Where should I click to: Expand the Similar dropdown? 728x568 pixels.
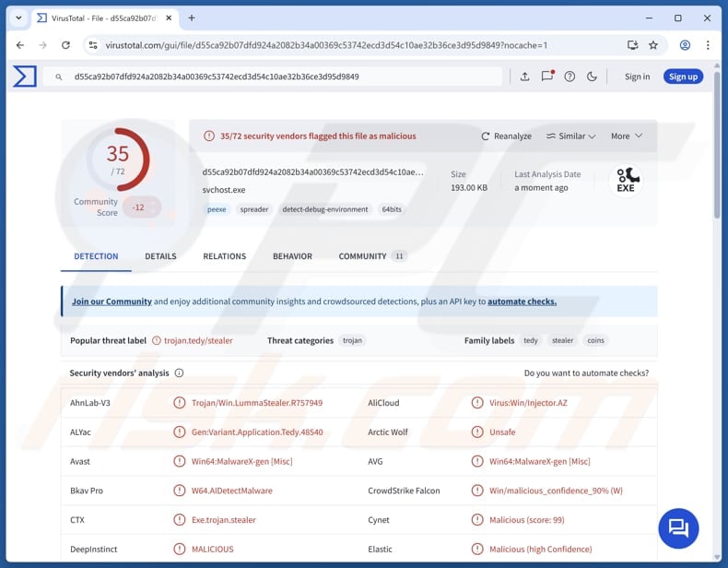(570, 136)
